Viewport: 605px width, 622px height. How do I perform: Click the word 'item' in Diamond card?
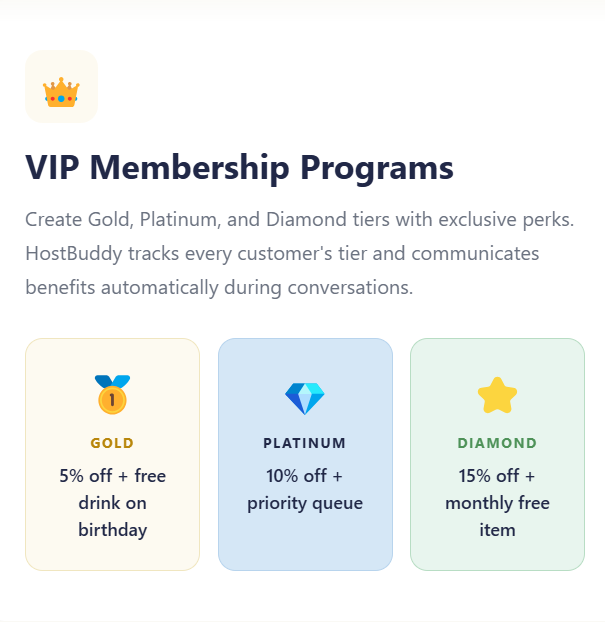point(497,530)
